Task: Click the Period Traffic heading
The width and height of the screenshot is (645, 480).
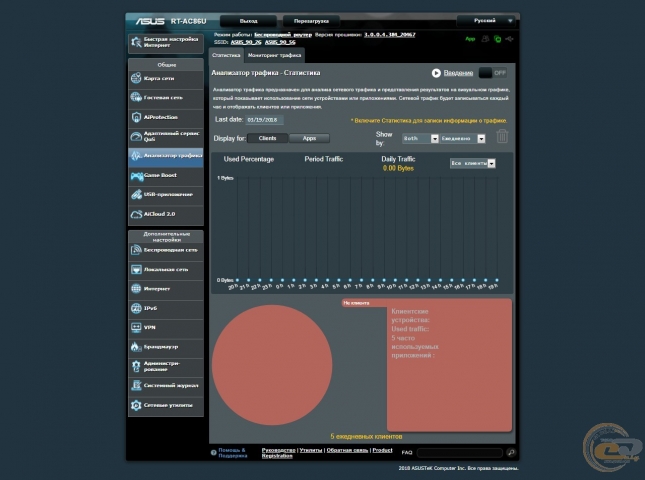Action: 323,159
